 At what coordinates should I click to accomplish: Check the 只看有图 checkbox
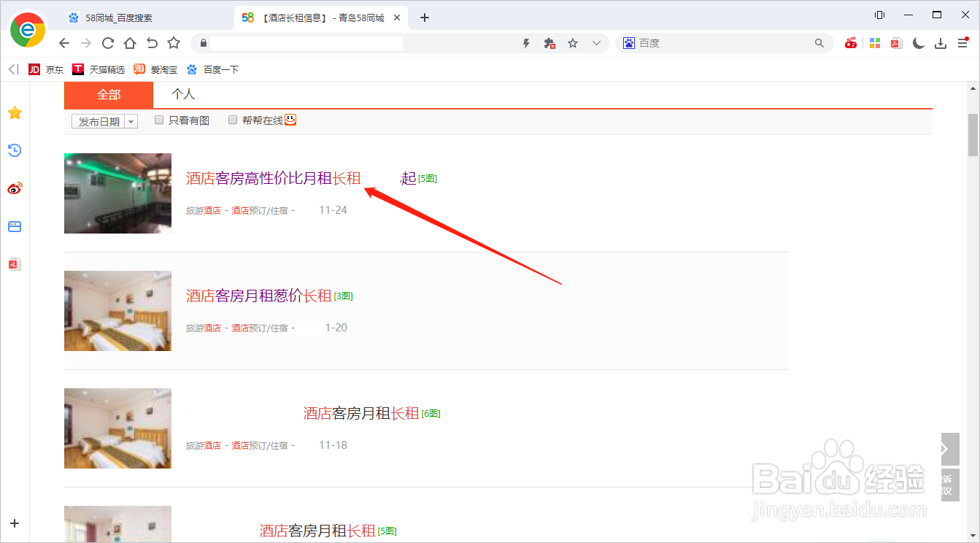(159, 120)
